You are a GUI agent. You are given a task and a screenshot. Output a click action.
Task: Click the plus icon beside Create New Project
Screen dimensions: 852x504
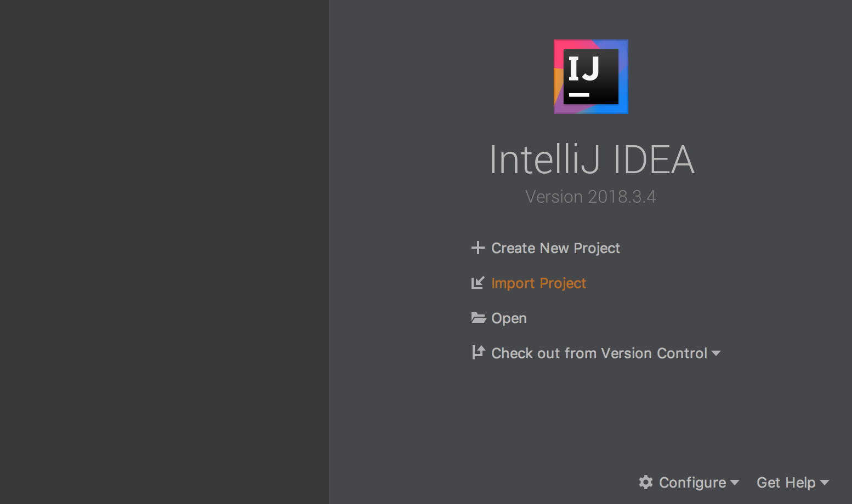point(478,248)
